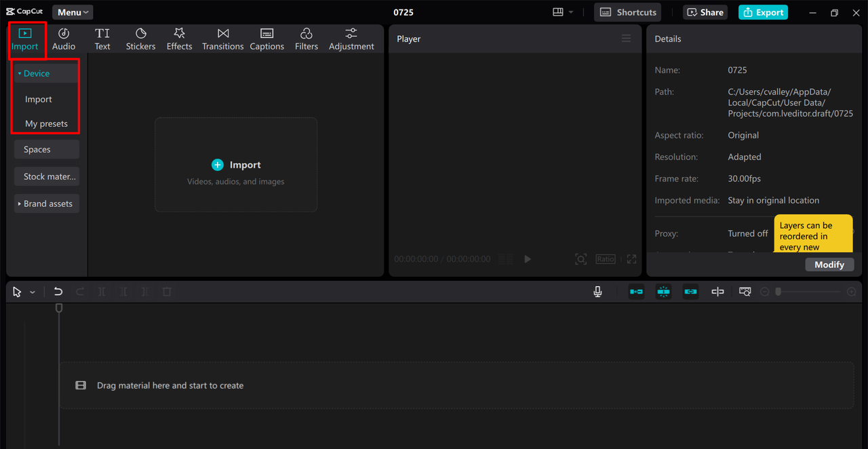The width and height of the screenshot is (868, 449).
Task: Open the Spaces section
Action: [x=46, y=149]
